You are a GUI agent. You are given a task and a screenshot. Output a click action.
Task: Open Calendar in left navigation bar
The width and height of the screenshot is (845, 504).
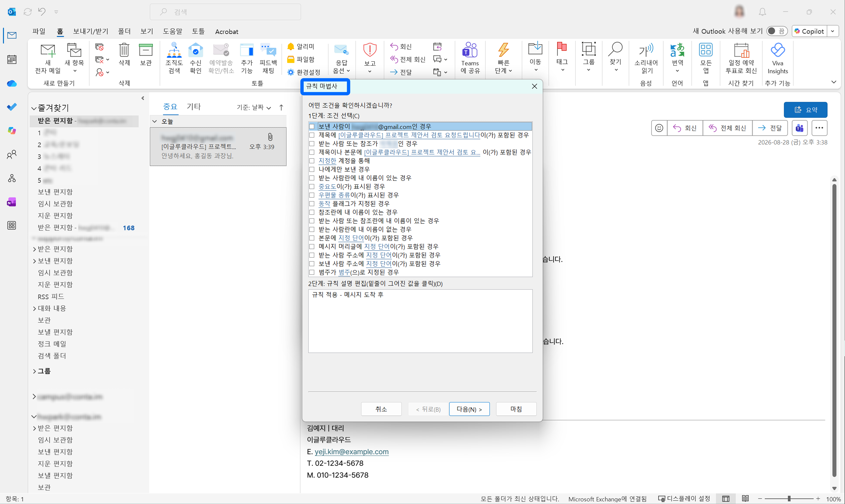click(x=12, y=59)
